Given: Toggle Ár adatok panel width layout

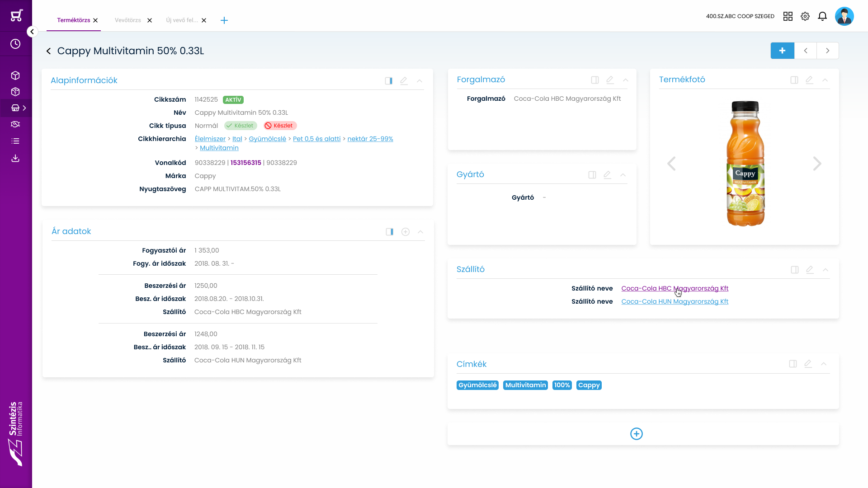Looking at the screenshot, I should [390, 232].
